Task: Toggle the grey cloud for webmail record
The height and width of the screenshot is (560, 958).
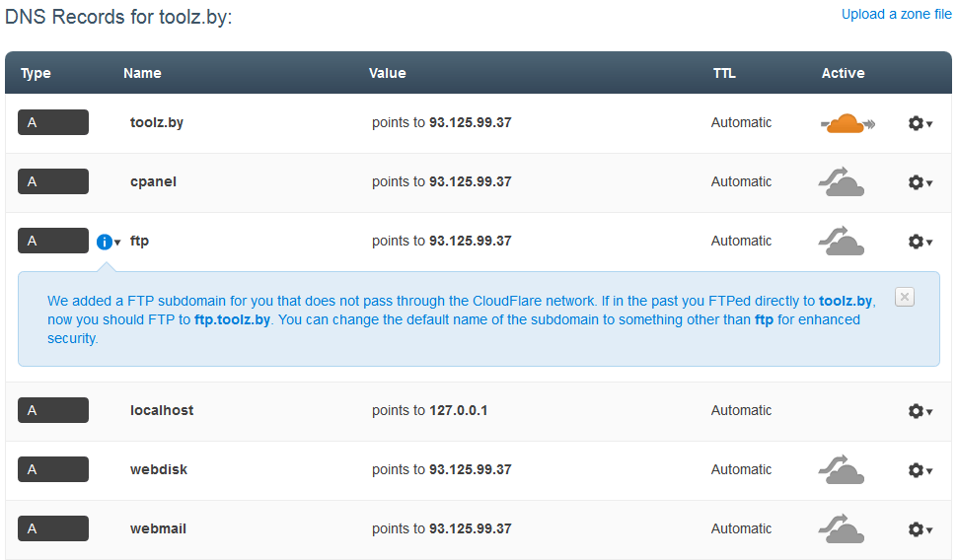Action: pos(841,529)
